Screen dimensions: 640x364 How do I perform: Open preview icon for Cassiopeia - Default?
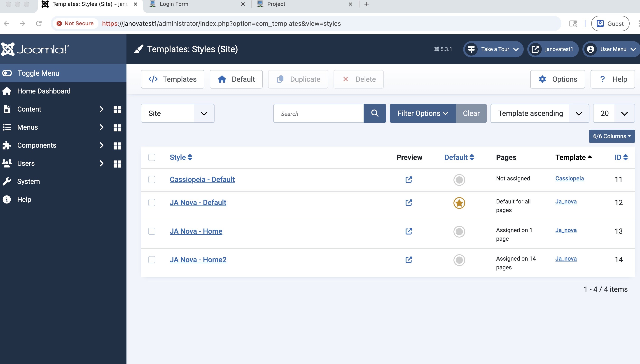tap(409, 180)
